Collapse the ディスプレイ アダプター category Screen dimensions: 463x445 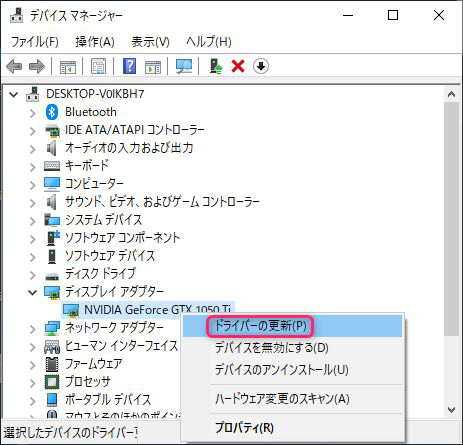point(32,293)
